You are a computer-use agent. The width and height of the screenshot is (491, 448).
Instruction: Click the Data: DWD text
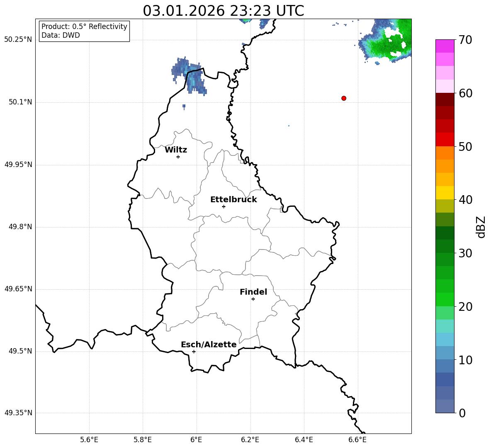pyautogui.click(x=61, y=35)
